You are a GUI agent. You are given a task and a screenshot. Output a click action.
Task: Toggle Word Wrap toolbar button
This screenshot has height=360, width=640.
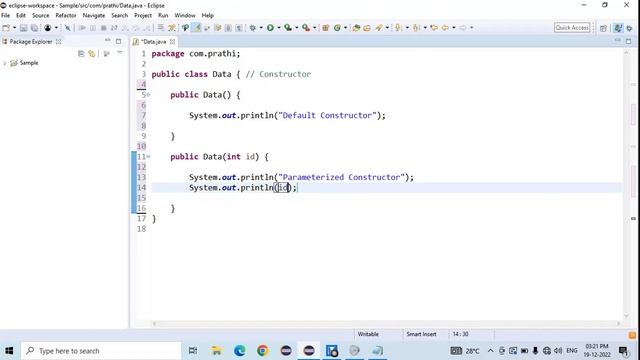pyautogui.click(x=218, y=28)
